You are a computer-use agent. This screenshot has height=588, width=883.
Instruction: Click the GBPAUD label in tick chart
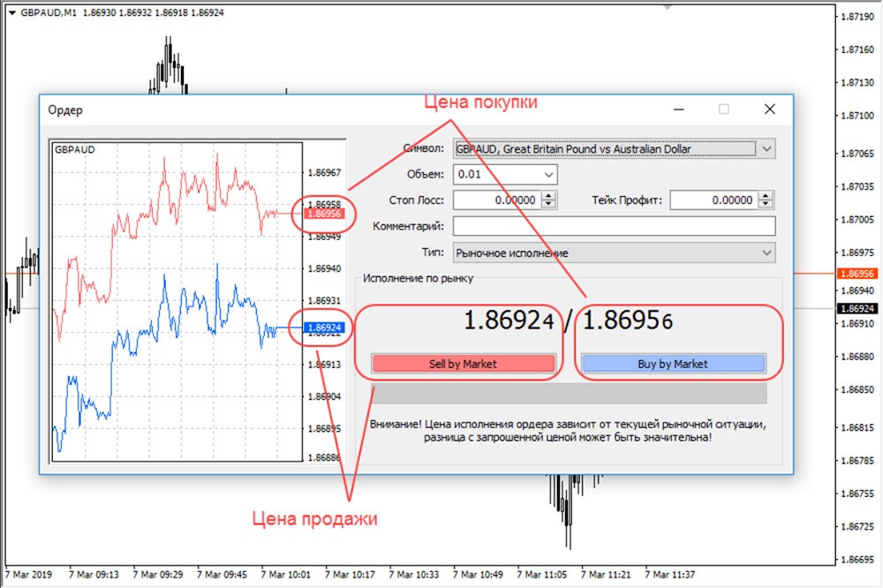tap(75, 150)
